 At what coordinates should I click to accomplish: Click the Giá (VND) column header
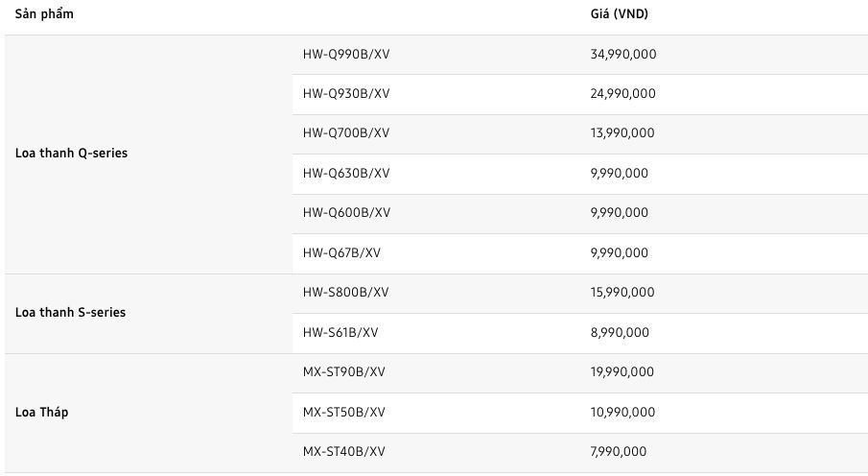pos(619,14)
